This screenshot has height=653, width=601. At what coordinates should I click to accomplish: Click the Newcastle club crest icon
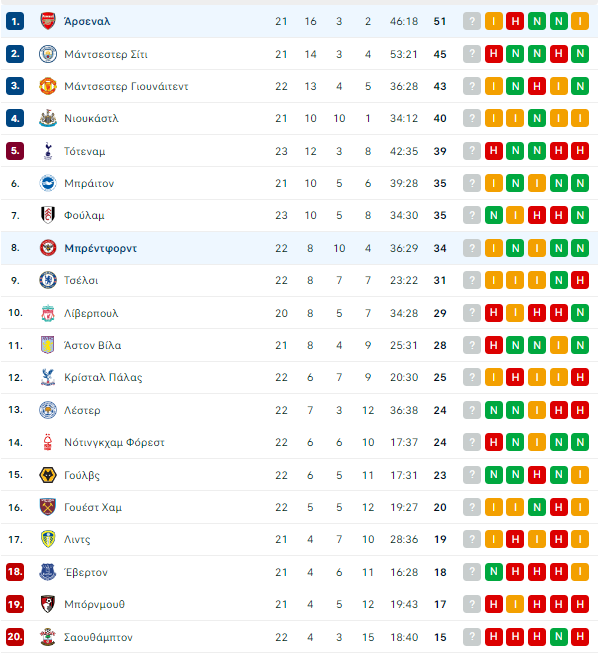tap(48, 118)
